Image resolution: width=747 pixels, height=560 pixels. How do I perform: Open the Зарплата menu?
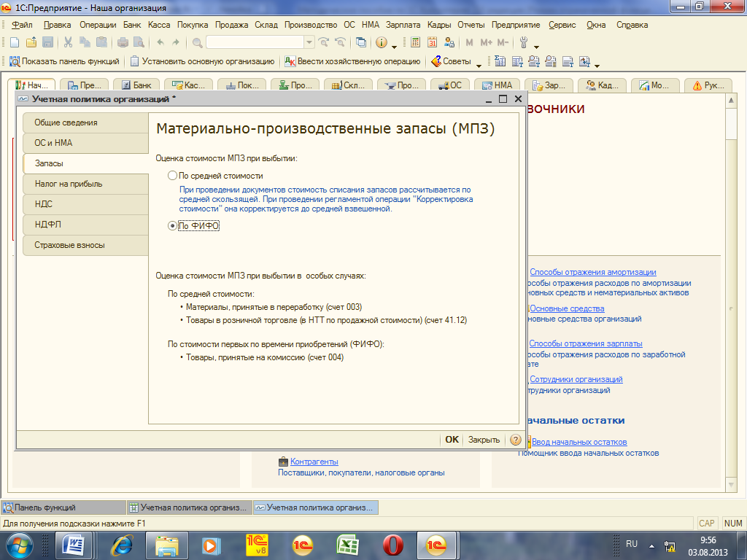click(403, 25)
